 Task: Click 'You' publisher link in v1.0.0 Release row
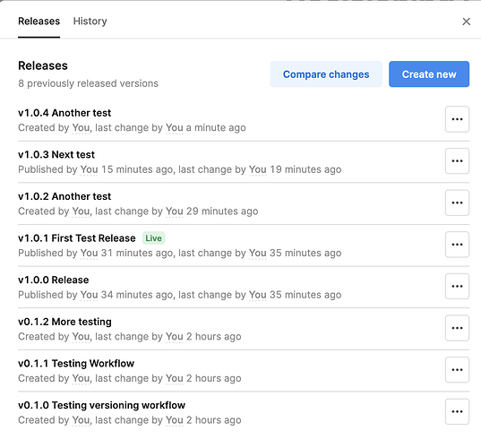coord(89,295)
